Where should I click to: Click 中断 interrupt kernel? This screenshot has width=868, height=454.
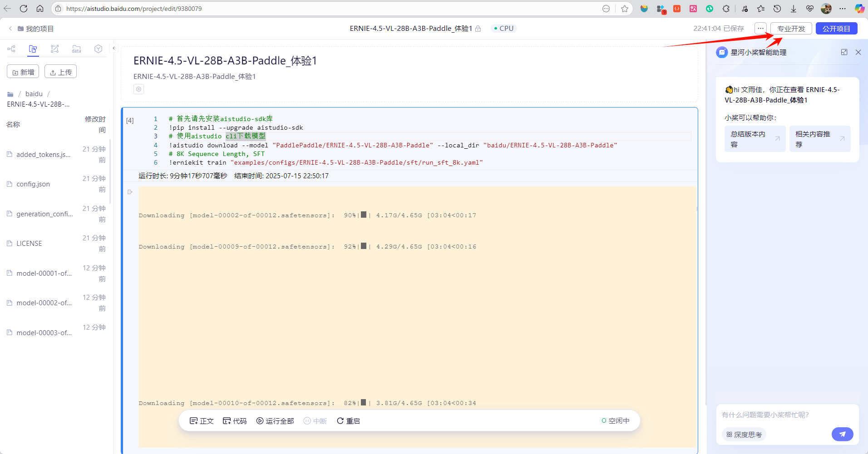[x=315, y=421]
